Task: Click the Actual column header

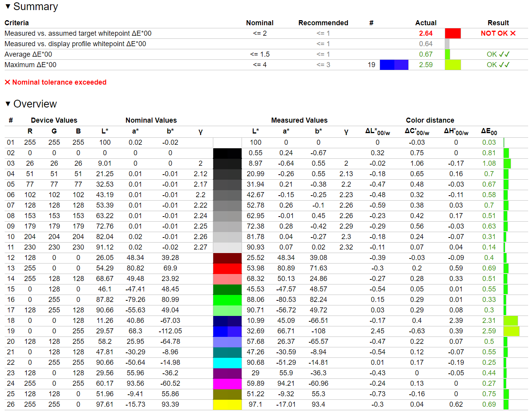Action: pyautogui.click(x=426, y=23)
